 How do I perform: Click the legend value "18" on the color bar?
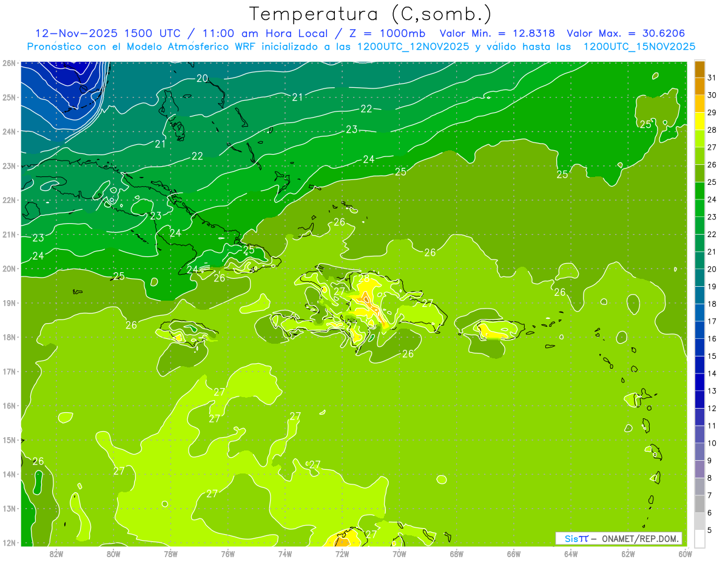coord(712,304)
